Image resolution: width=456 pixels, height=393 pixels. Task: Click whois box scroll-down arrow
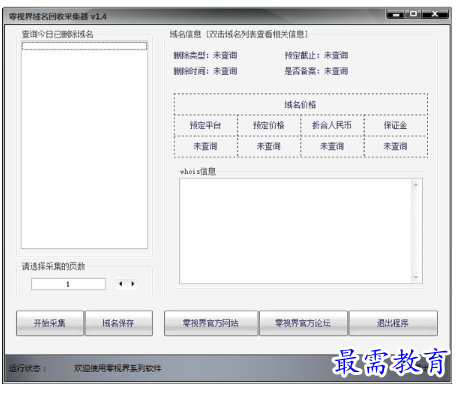pyautogui.click(x=416, y=277)
